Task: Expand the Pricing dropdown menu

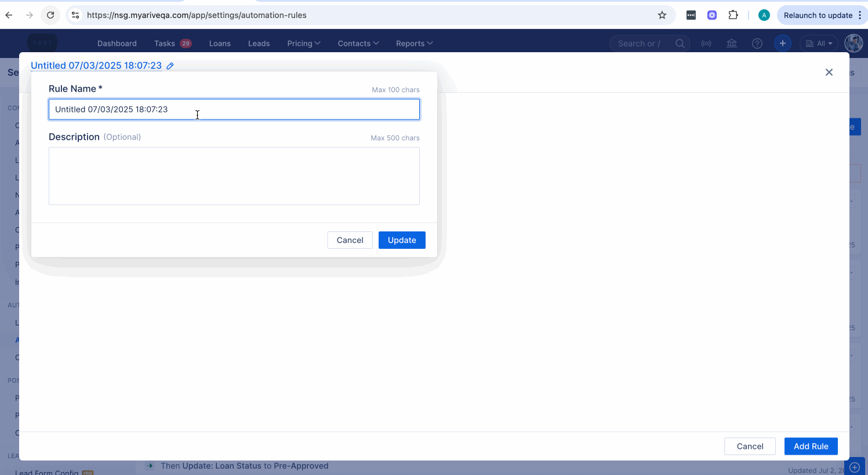Action: tap(303, 43)
